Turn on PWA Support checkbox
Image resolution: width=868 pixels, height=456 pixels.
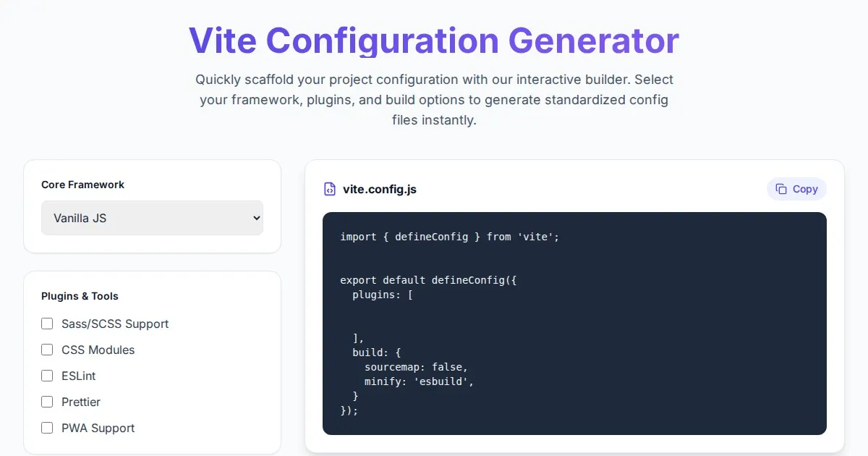click(47, 428)
